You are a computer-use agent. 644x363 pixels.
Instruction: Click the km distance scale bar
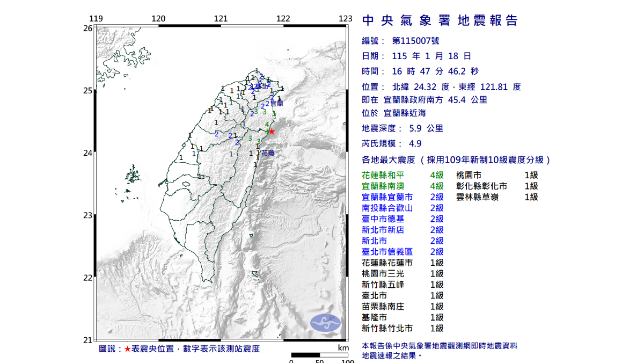coord(319,355)
